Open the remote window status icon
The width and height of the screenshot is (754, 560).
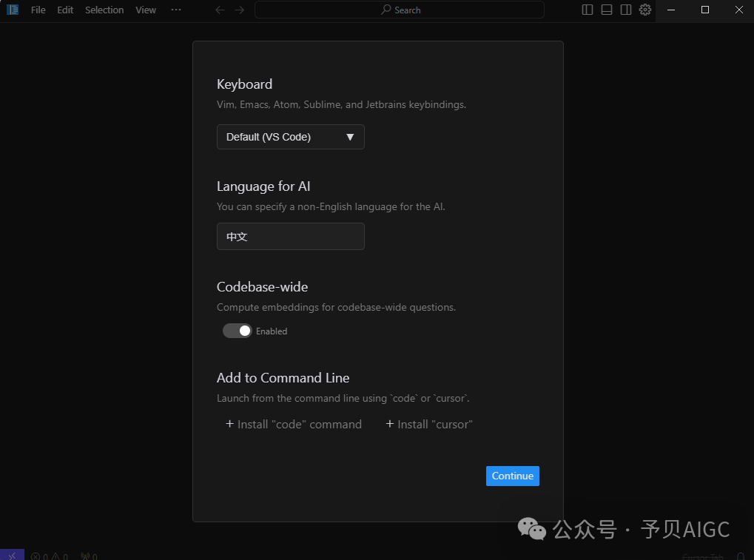click(12, 556)
